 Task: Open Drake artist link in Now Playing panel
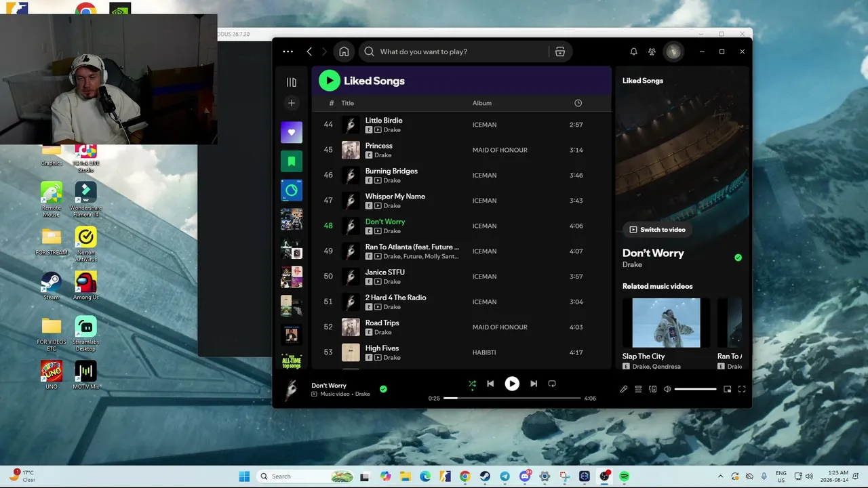pos(632,264)
